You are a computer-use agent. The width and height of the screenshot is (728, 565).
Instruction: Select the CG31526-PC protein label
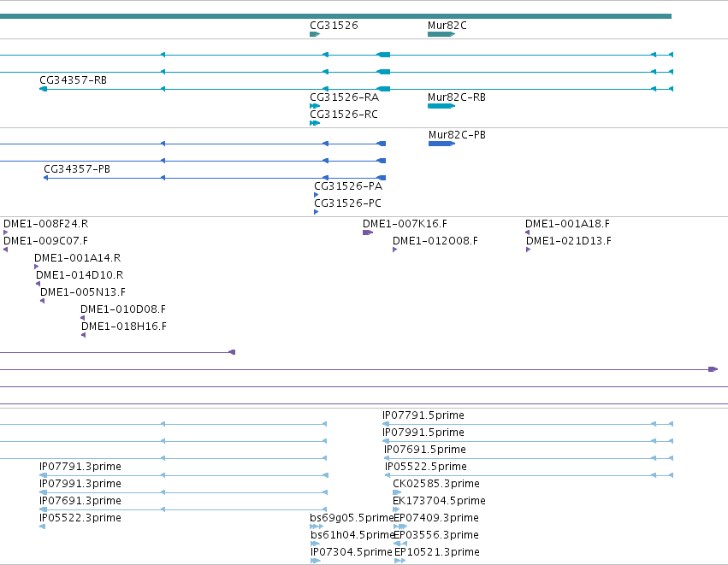(348, 203)
